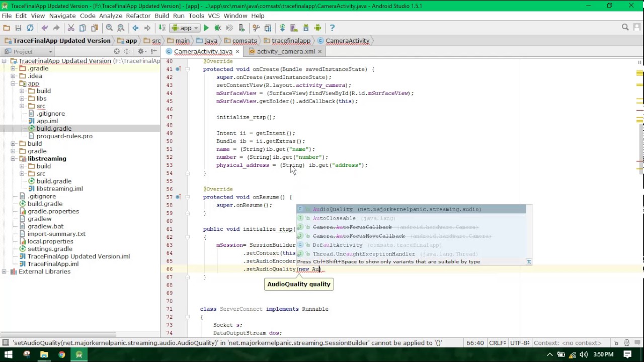Expand the libstreaming folder's src node

(22, 173)
